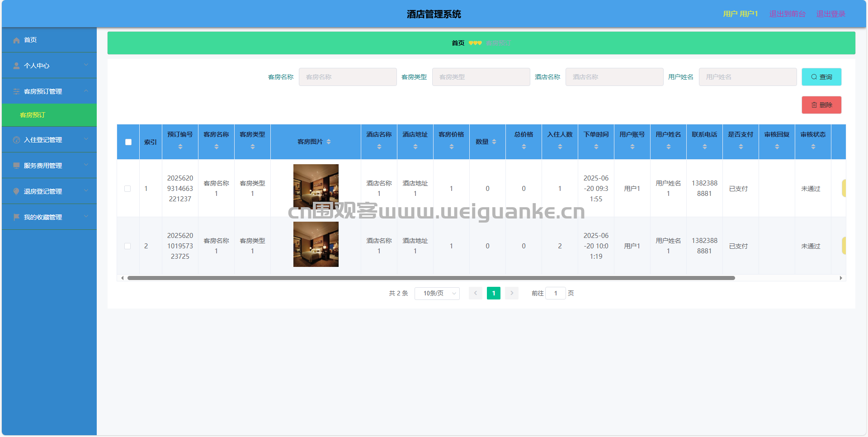
Task: Click the icon beside 客房预订管理
Action: coord(16,92)
